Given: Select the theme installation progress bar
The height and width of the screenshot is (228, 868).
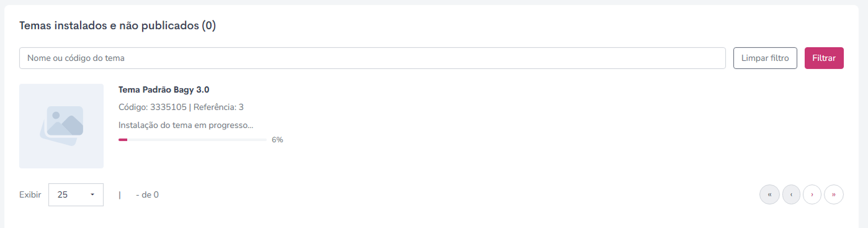Looking at the screenshot, I should click(x=192, y=140).
